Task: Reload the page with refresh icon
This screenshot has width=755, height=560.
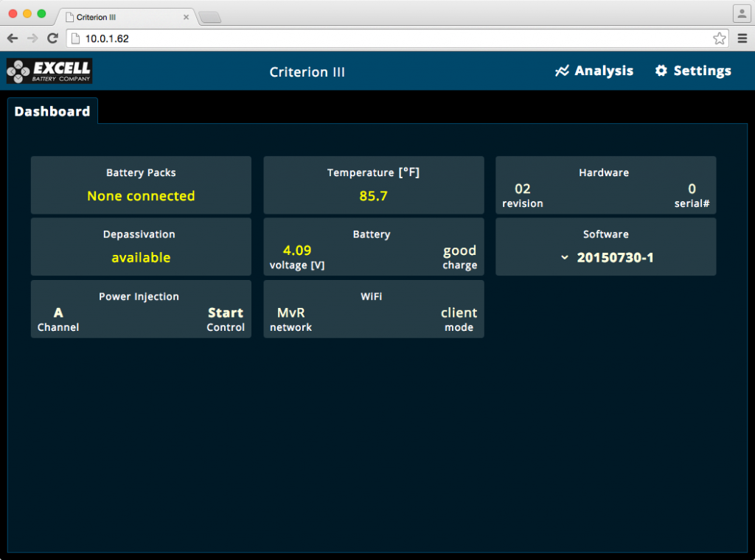Action: [52, 38]
